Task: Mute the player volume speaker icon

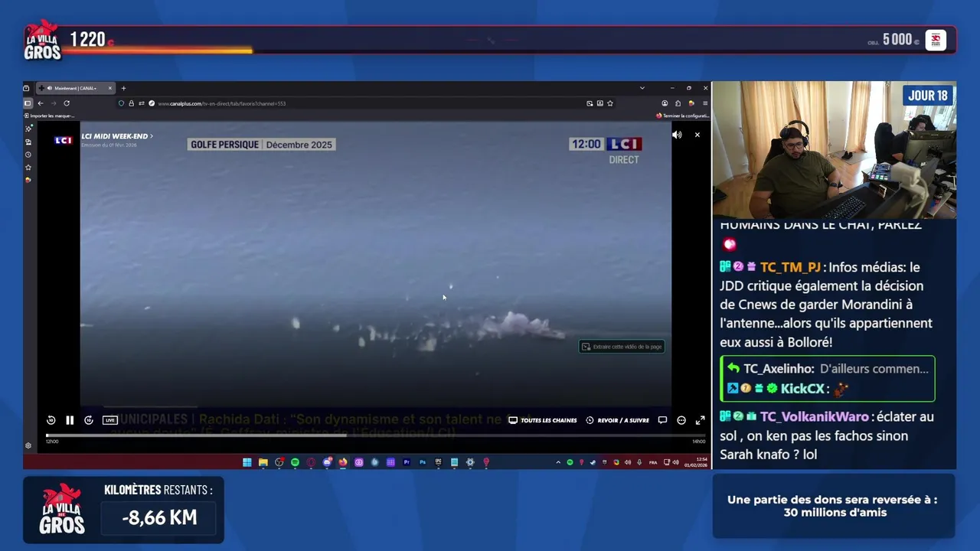Action: (x=677, y=135)
